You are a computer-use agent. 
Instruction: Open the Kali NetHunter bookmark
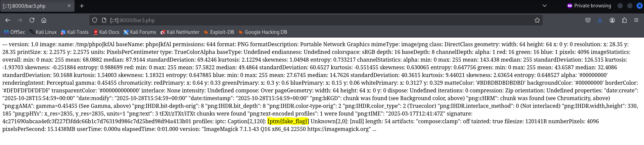point(180,32)
